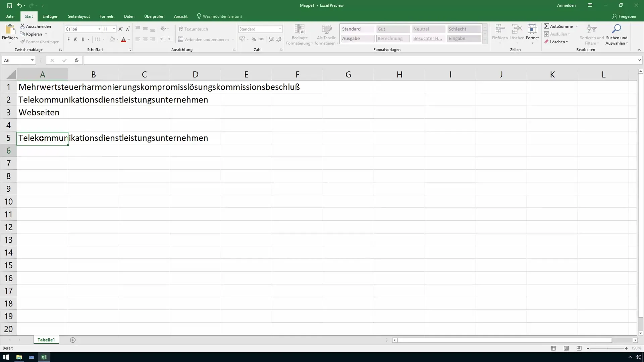Click the percent style icon
This screenshot has width=644, height=362.
pyautogui.click(x=254, y=39)
